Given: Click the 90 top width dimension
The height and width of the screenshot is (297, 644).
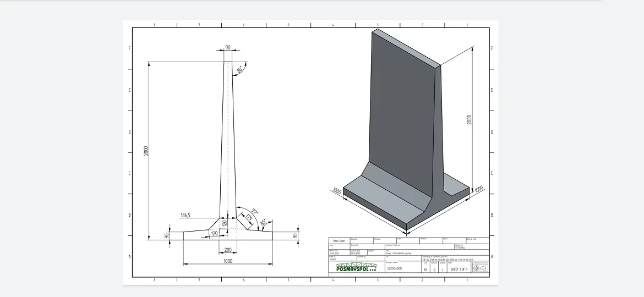Looking at the screenshot, I should point(228,48).
